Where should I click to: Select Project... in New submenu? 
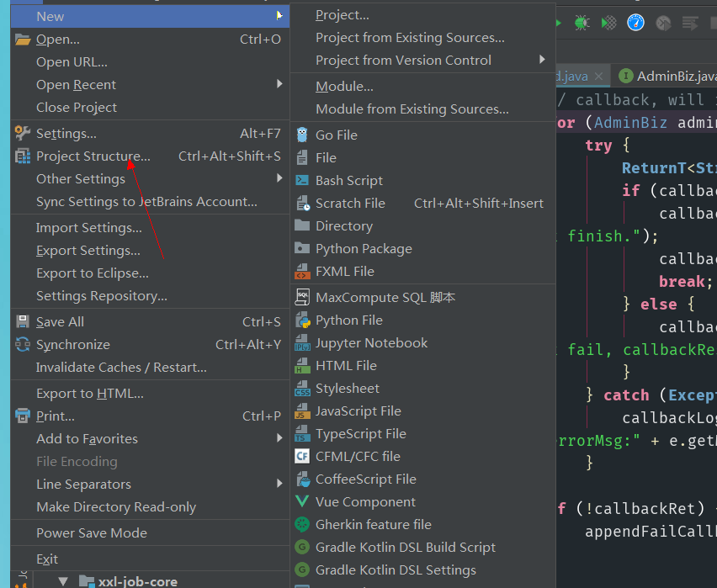(423, 15)
